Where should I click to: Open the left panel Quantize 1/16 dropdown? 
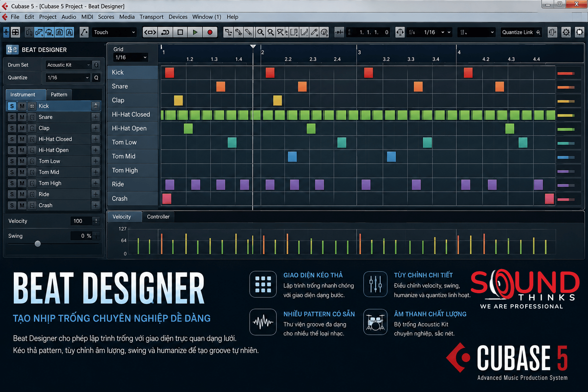click(x=68, y=78)
